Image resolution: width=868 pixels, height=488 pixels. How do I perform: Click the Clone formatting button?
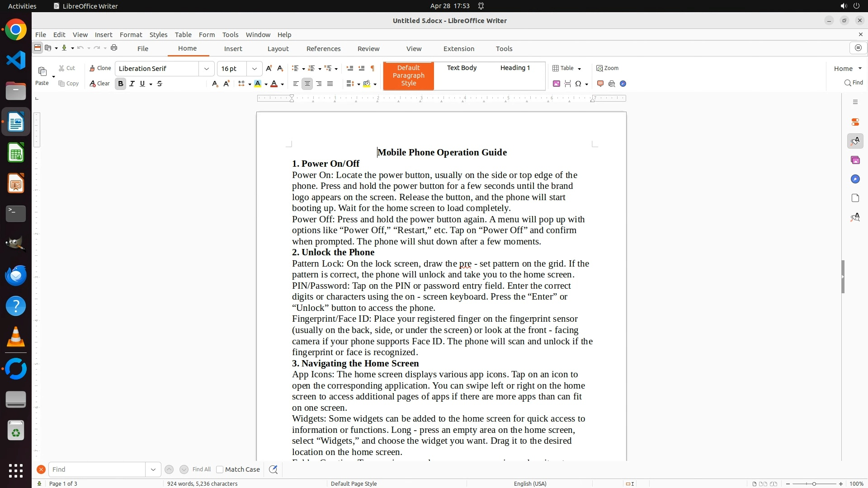[100, 68]
